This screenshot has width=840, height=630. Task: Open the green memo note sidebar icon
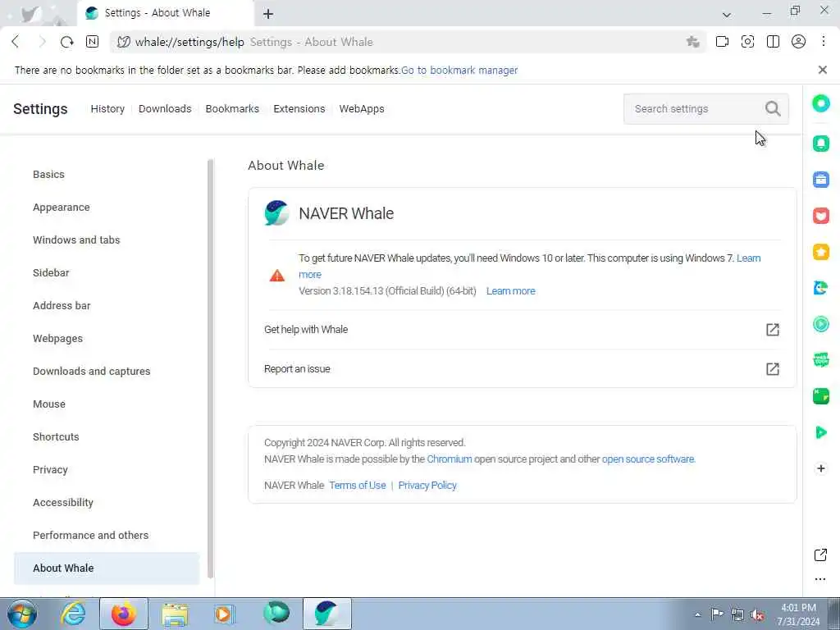(820, 396)
